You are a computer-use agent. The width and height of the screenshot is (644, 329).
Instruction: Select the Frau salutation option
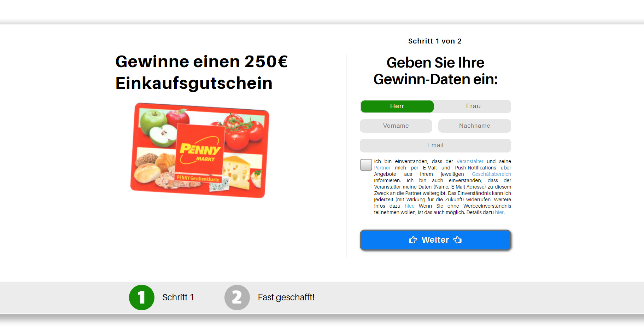click(473, 106)
